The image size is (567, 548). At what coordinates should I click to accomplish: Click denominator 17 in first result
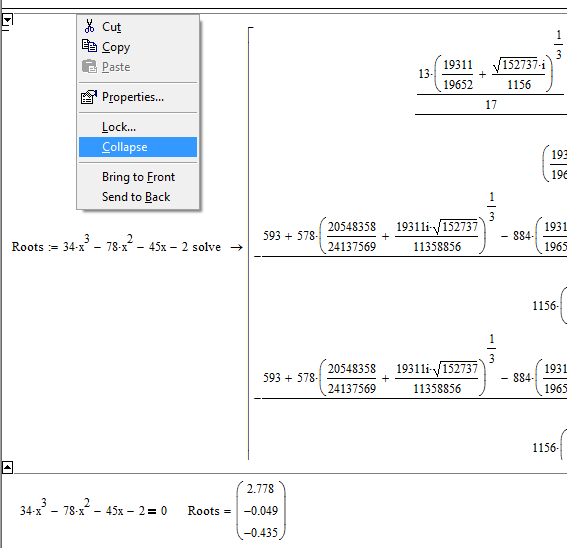click(x=491, y=105)
